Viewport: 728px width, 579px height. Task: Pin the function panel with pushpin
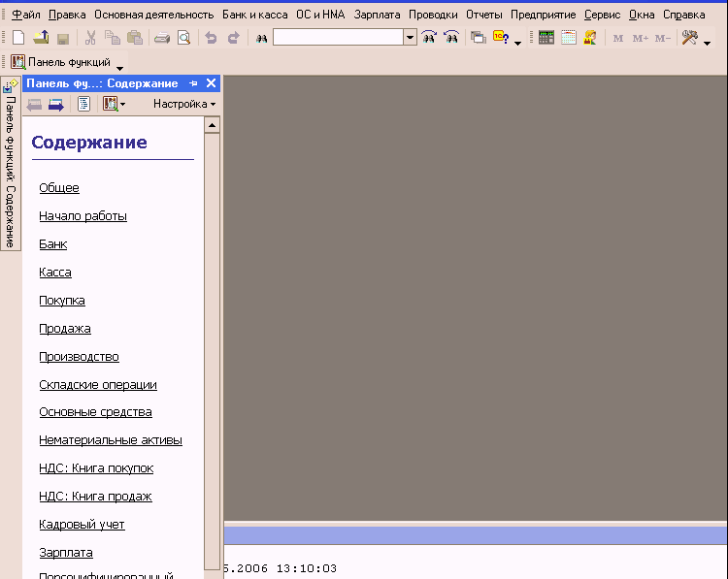click(x=193, y=84)
